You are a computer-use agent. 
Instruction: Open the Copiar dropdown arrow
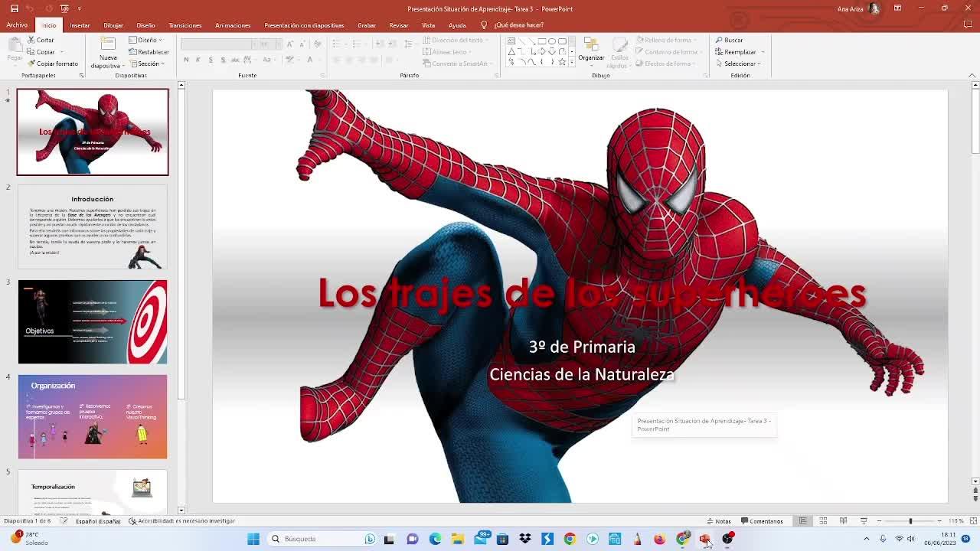[x=62, y=52]
